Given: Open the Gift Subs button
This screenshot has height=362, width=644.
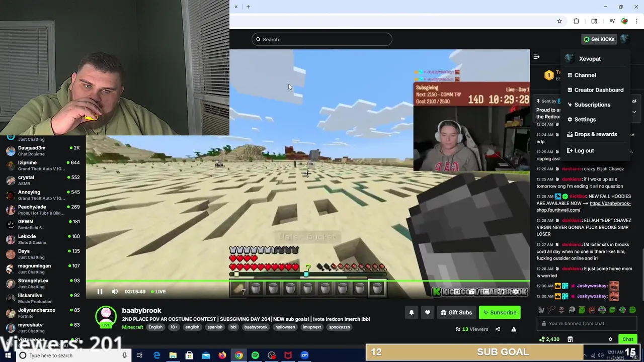Looking at the screenshot, I should point(456,312).
